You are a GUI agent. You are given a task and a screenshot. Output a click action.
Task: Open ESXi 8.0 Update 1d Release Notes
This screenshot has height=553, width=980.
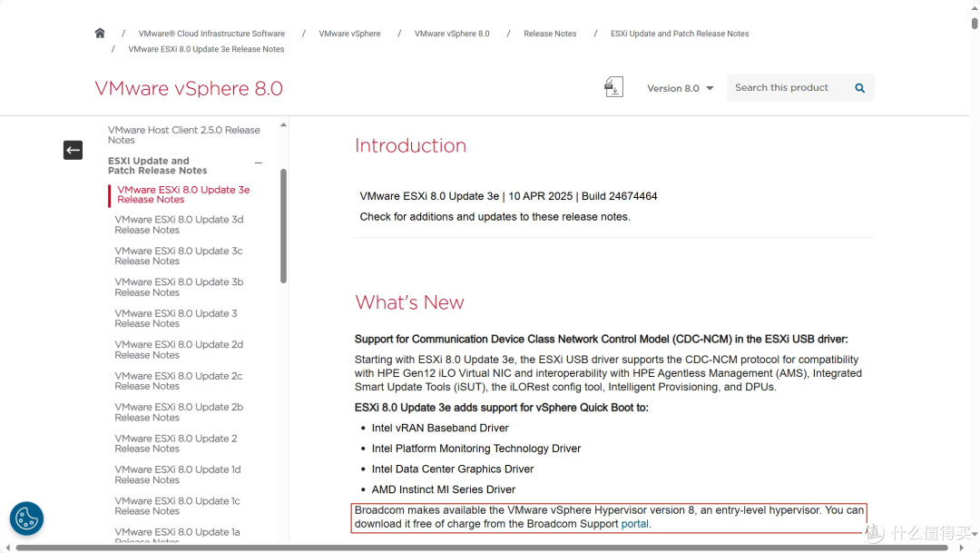pos(178,475)
